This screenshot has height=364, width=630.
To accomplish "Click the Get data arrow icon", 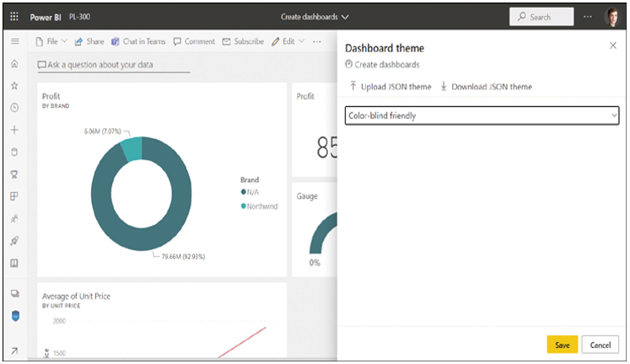I will [14, 351].
